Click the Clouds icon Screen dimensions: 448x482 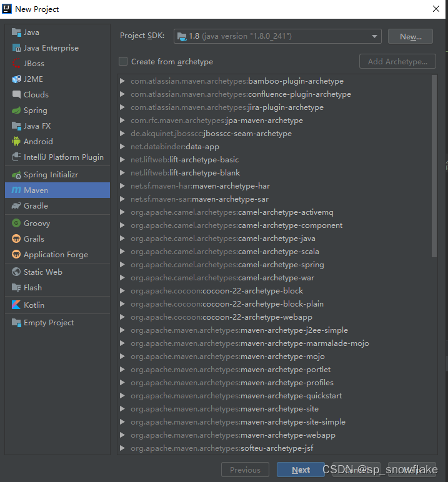click(x=16, y=94)
